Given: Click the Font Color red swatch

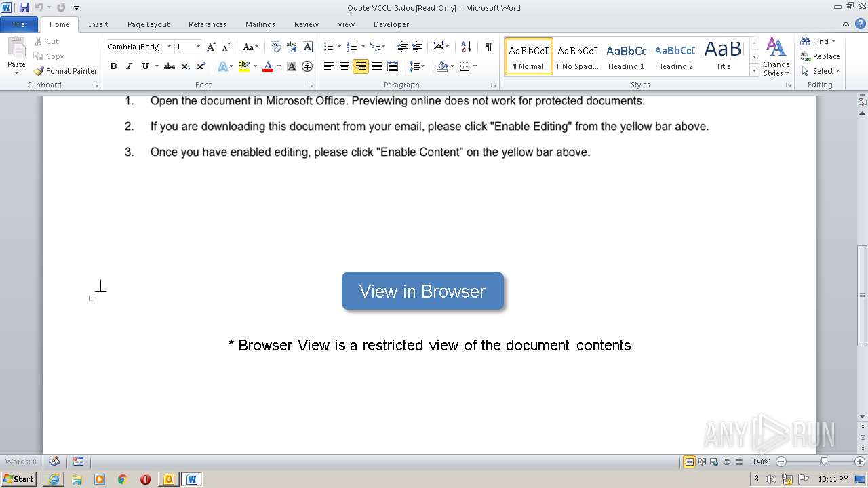Looking at the screenshot, I should (x=267, y=66).
